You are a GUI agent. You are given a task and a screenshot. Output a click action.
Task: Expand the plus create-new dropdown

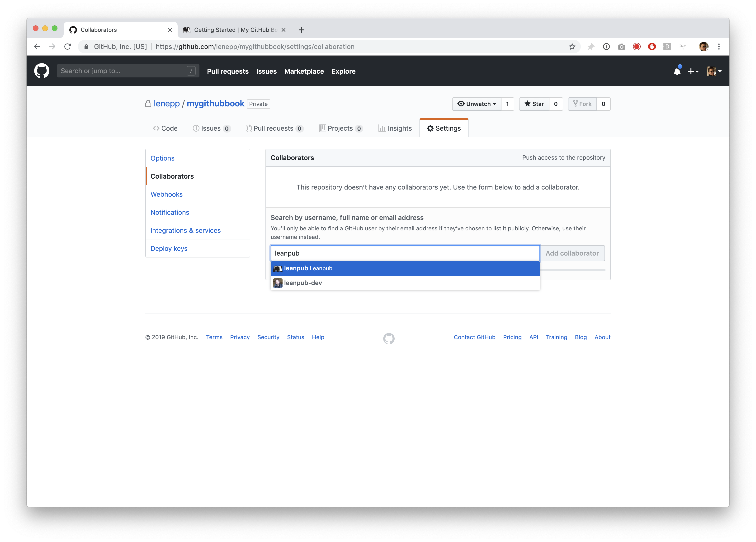tap(693, 71)
